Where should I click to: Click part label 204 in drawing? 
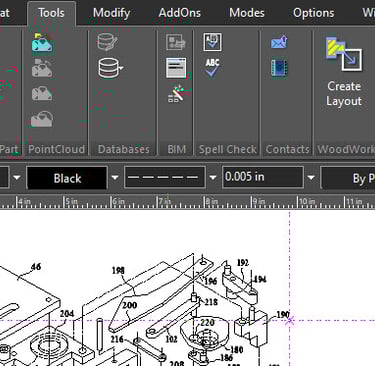(x=67, y=314)
